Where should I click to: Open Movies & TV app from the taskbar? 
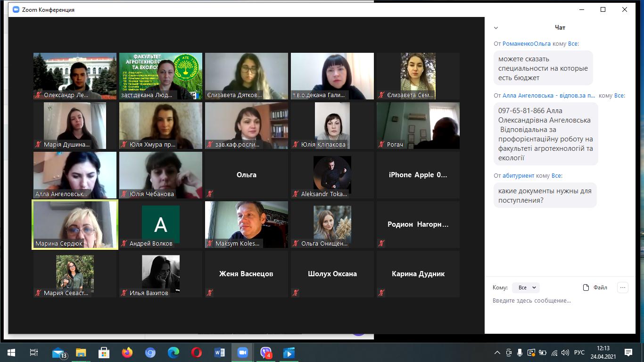click(289, 353)
